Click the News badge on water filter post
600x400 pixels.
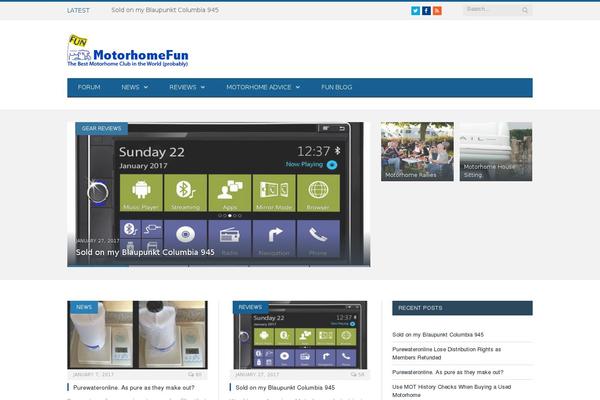click(84, 307)
